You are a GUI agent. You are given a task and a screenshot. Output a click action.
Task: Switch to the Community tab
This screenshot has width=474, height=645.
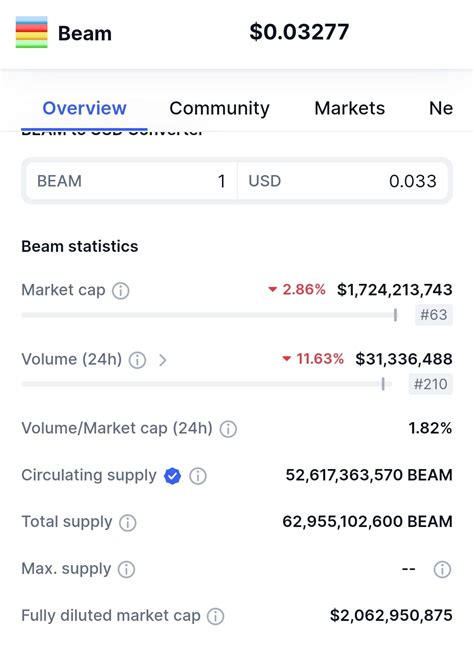coord(219,109)
